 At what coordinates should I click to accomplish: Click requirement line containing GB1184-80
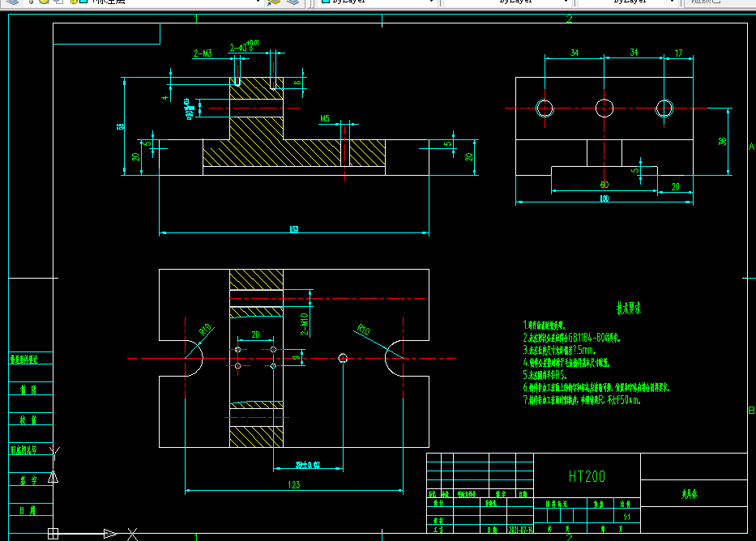[572, 338]
